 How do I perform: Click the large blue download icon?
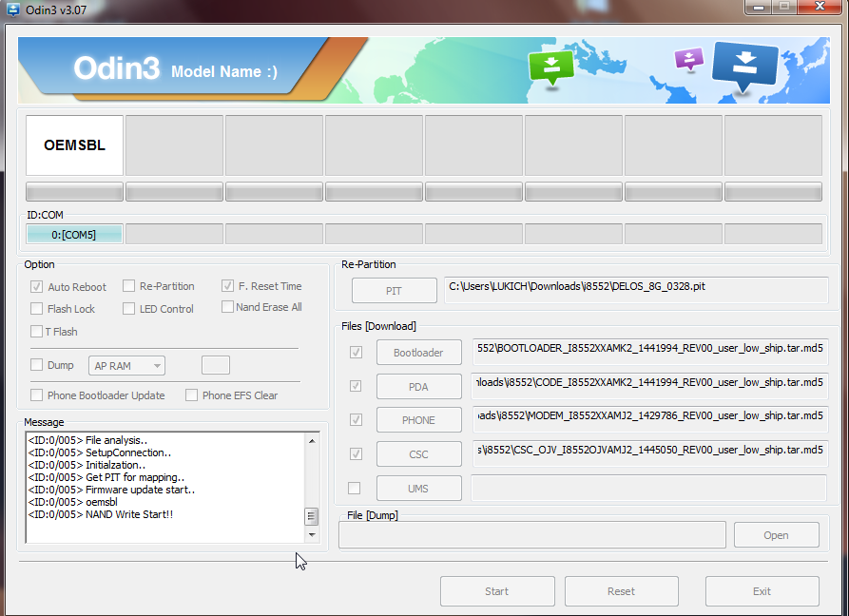[744, 67]
